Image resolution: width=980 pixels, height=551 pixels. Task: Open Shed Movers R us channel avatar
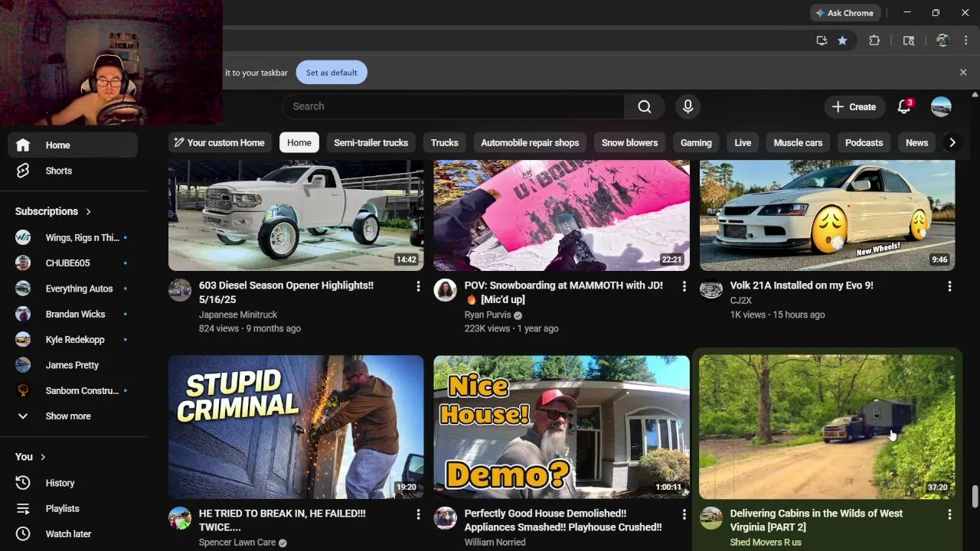coord(710,518)
